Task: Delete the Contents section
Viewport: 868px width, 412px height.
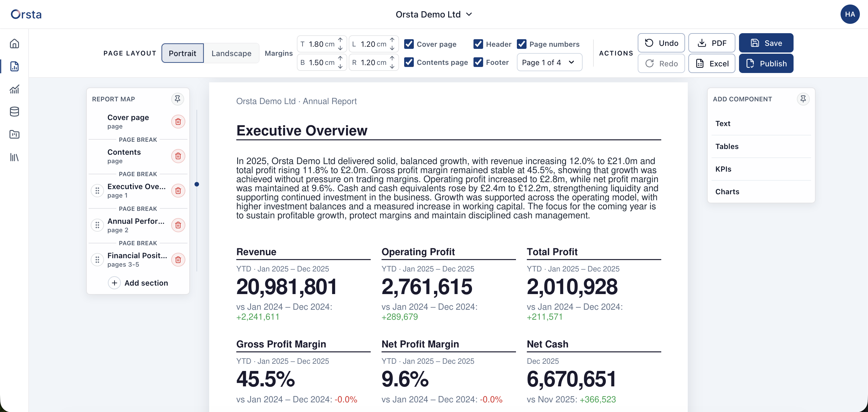Action: [178, 156]
